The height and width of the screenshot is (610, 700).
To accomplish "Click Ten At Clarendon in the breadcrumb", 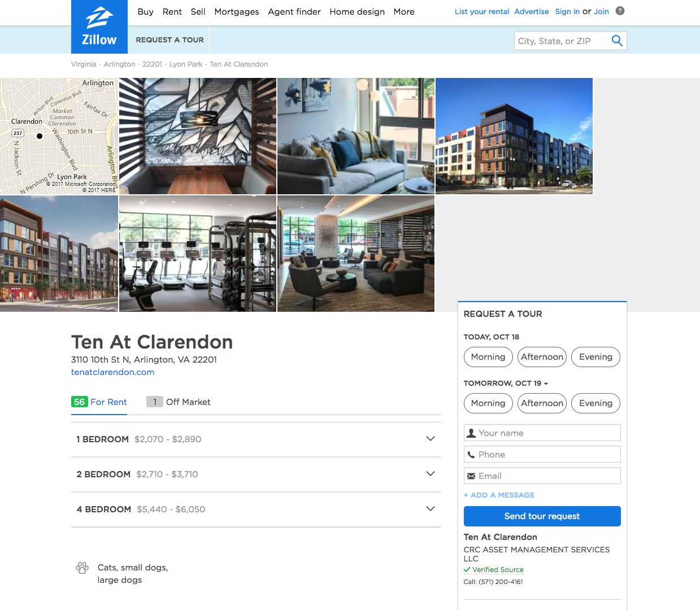I will coord(239,64).
